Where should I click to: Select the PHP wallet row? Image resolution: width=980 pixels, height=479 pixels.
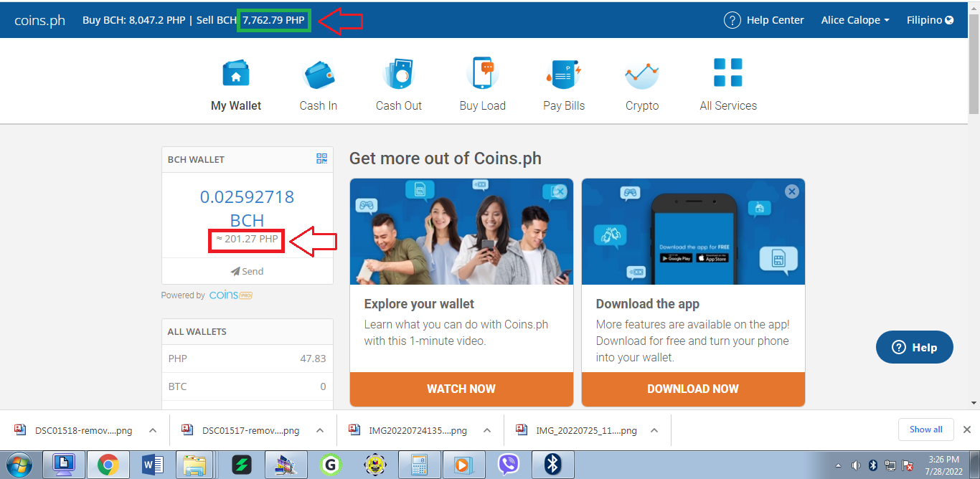click(248, 359)
